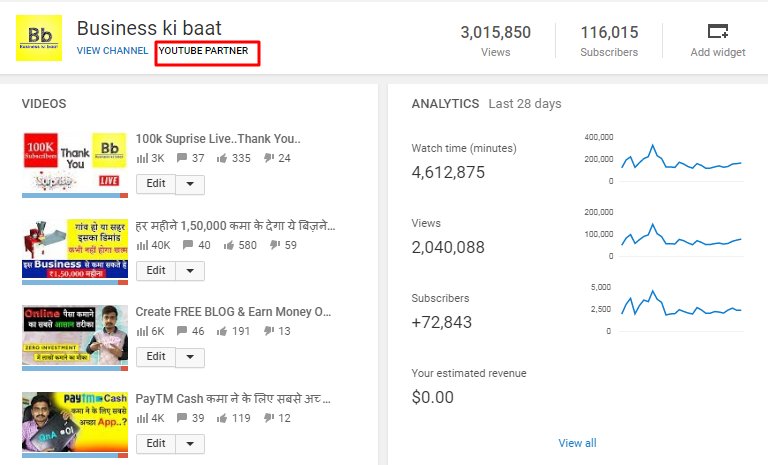Image resolution: width=768 pixels, height=465 pixels.
Task: Click the Add widget label
Action: click(x=718, y=52)
